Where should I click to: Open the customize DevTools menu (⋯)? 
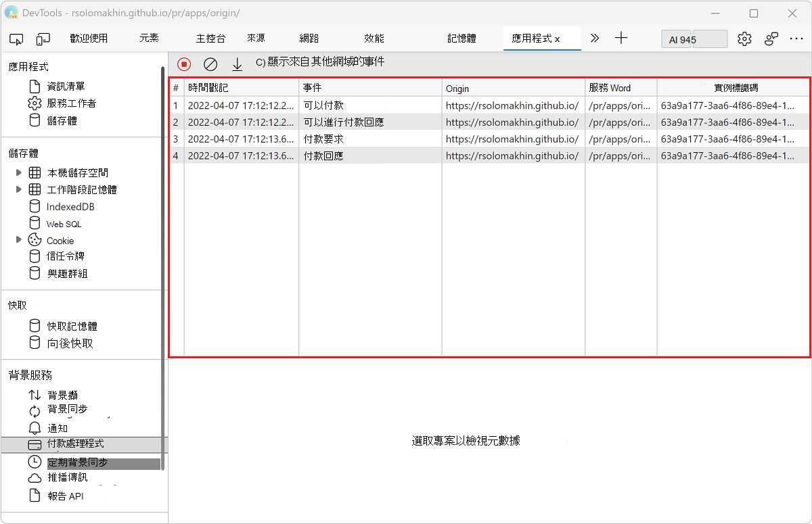pyautogui.click(x=796, y=39)
